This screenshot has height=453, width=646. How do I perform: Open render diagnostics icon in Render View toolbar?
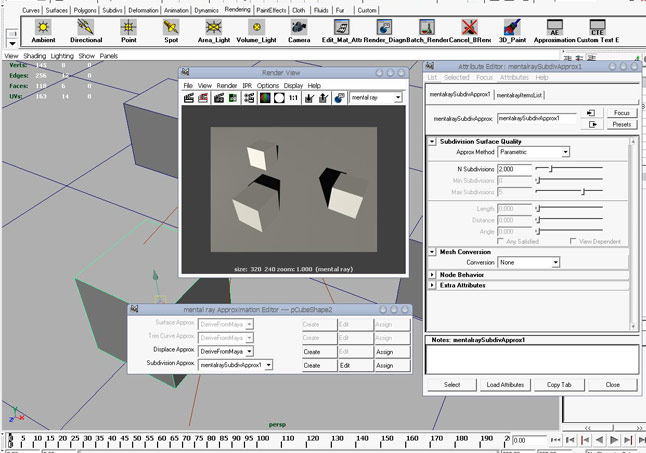click(339, 98)
